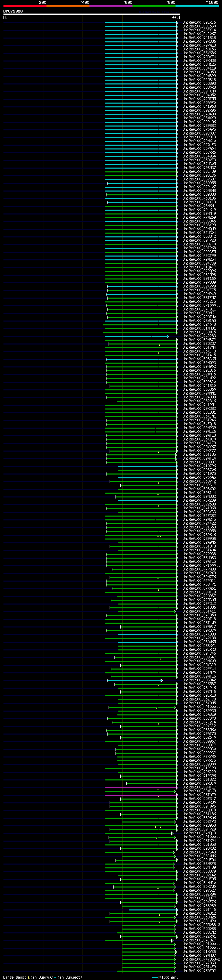Click the cyan ~100% identity legend bar
Image resolution: width=222 pixels, height=980 pixels.
197,6
